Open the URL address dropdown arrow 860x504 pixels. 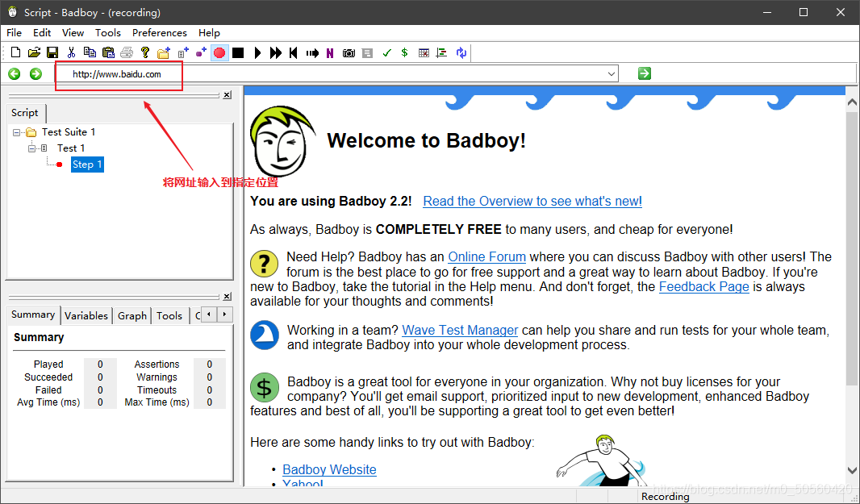(612, 74)
